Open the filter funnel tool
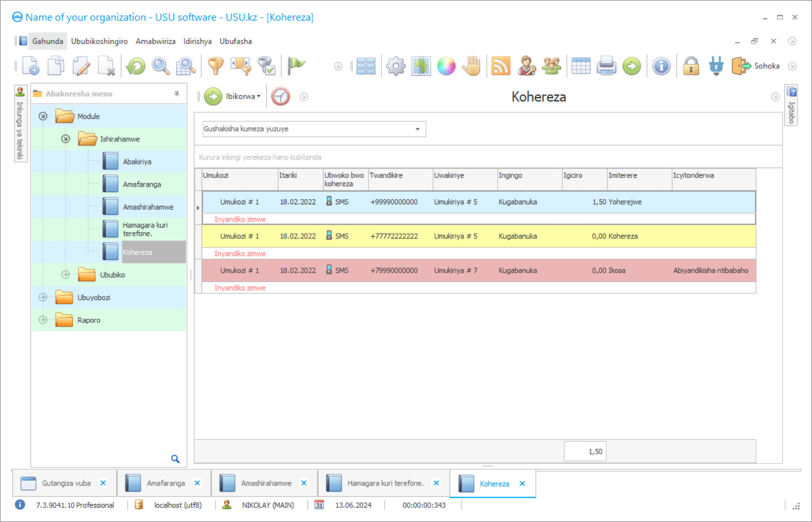 [x=215, y=66]
